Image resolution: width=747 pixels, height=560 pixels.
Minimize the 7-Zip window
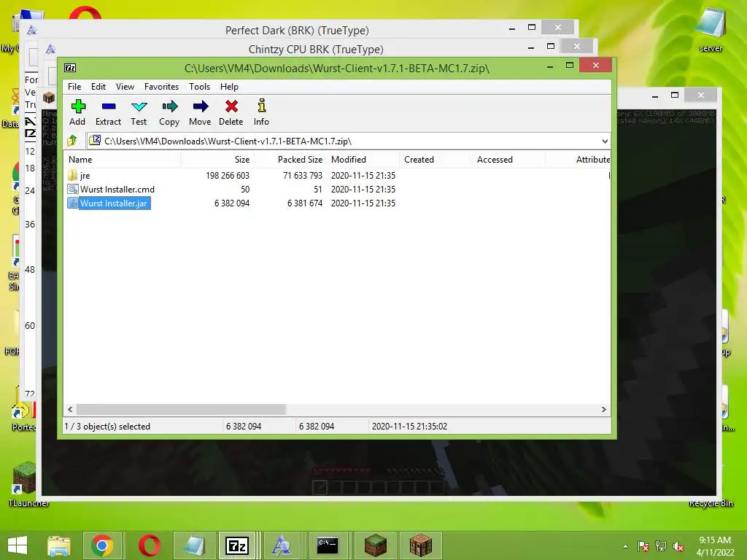coord(550,66)
